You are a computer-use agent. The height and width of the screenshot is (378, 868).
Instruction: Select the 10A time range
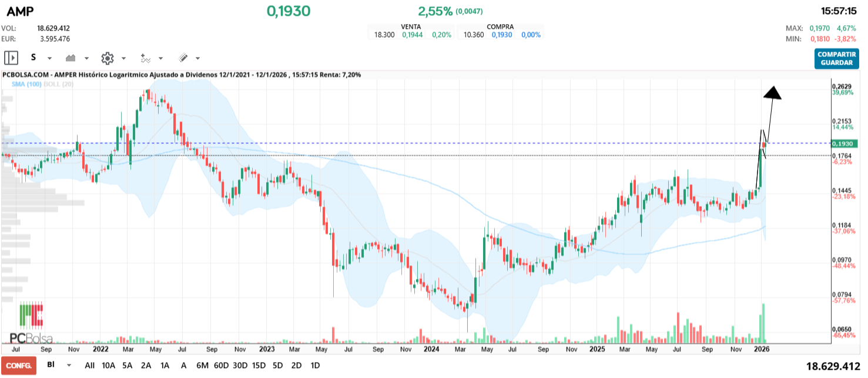(x=109, y=365)
